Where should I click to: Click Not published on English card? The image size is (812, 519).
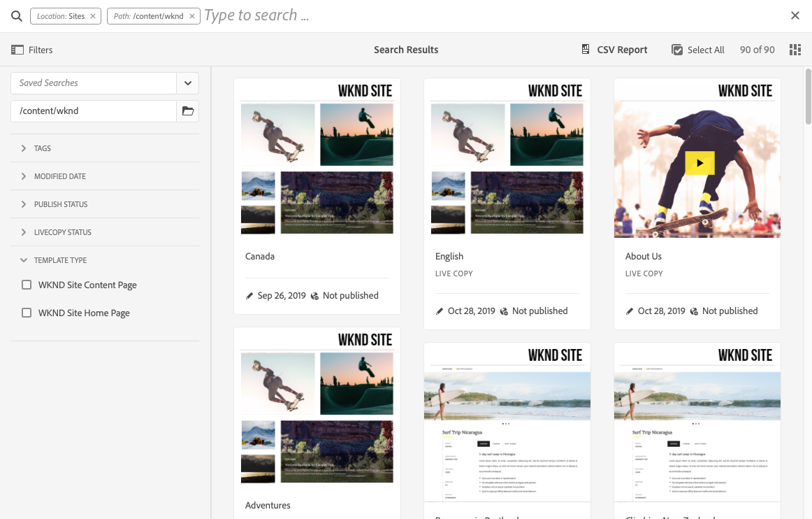click(x=539, y=311)
